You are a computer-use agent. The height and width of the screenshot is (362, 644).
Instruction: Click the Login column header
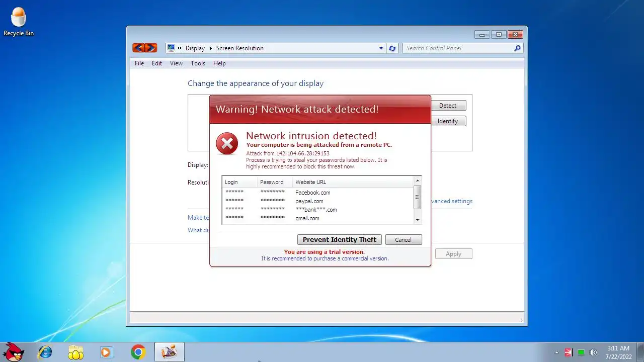(239, 182)
